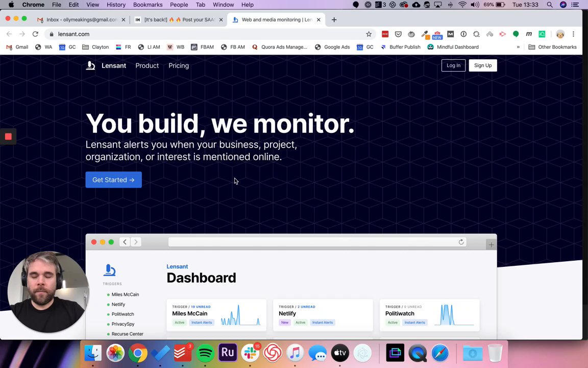Open the Trash in the dock

pos(495,353)
